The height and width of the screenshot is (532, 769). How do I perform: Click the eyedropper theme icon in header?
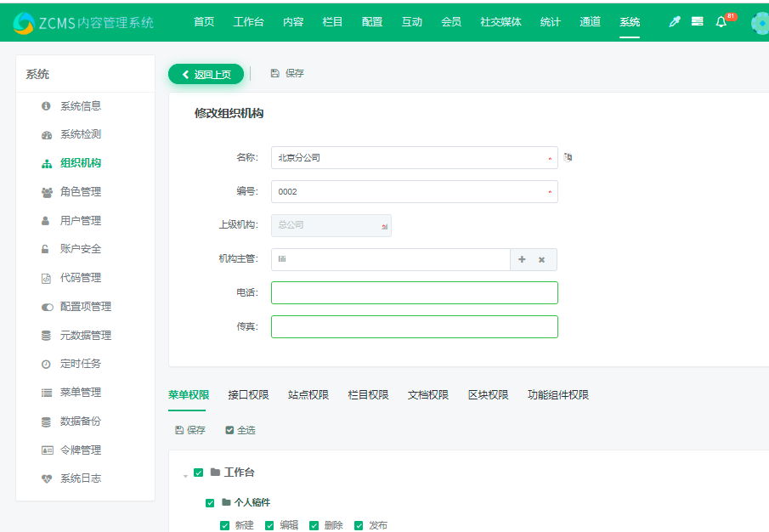point(675,22)
